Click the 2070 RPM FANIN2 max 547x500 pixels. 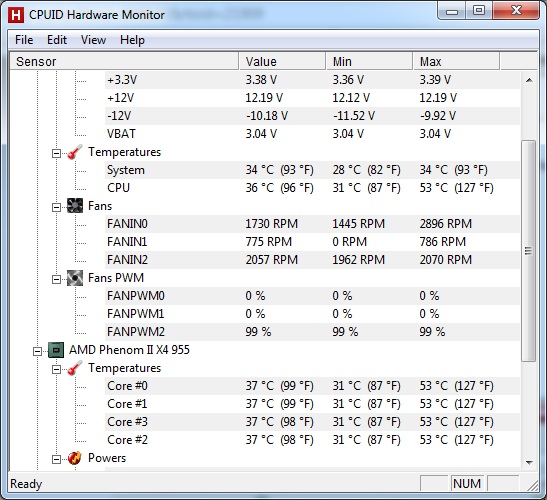[x=445, y=260]
